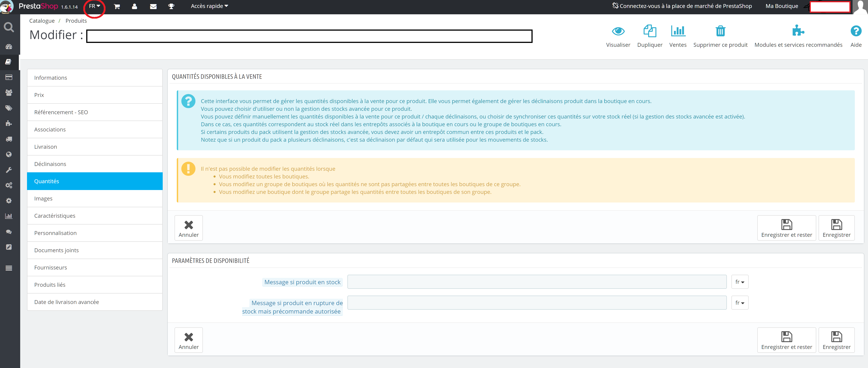Open the Personnalisation tab

(x=95, y=233)
